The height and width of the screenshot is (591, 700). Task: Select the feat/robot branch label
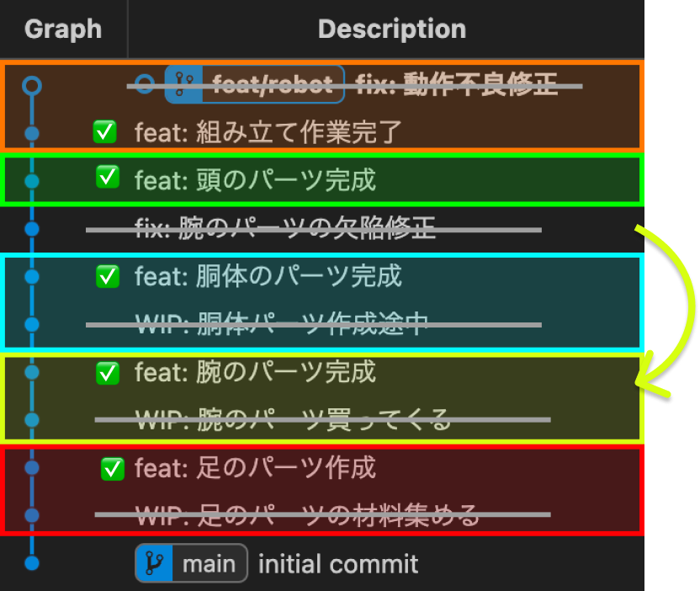255,84
